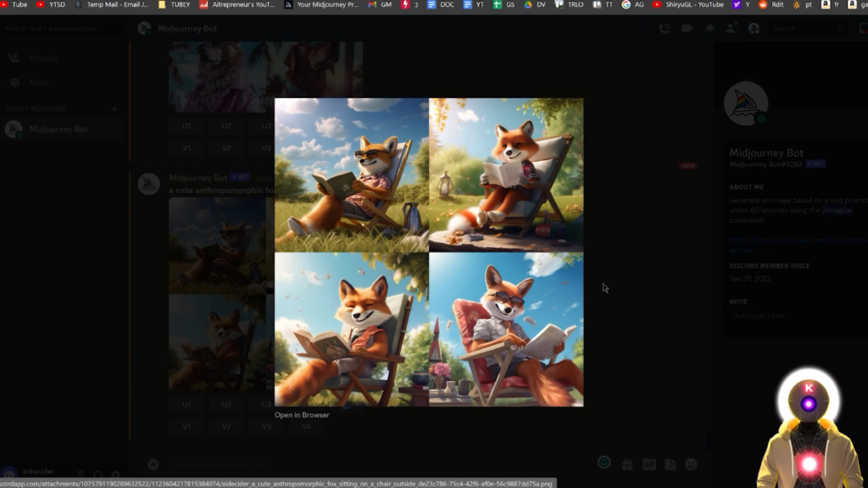The image size is (868, 488).
Task: Click V1 button below the fox message
Action: coord(186,427)
